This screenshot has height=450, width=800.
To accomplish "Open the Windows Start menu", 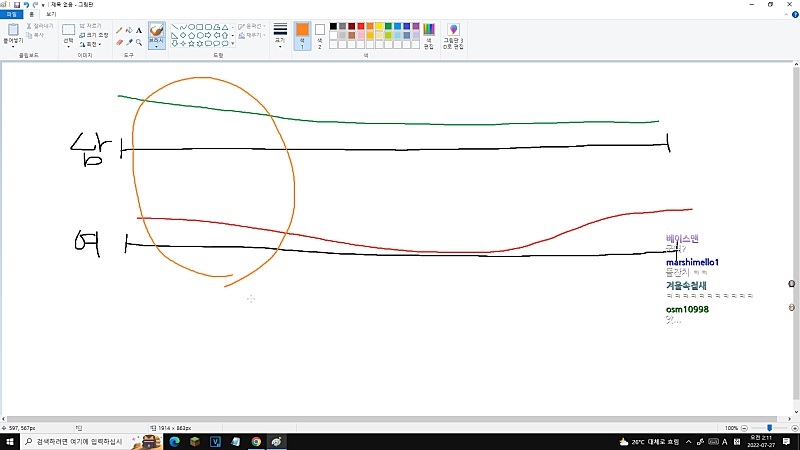I will tap(10, 442).
